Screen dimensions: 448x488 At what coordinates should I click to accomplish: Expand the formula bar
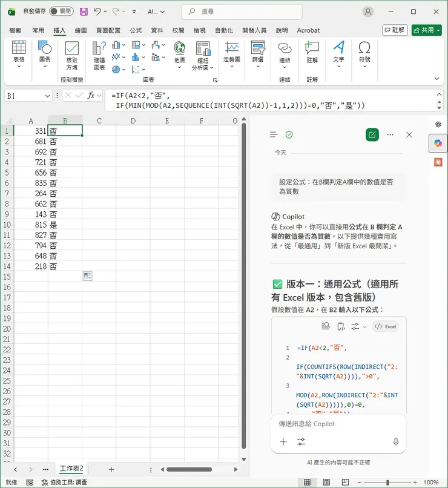[x=439, y=94]
